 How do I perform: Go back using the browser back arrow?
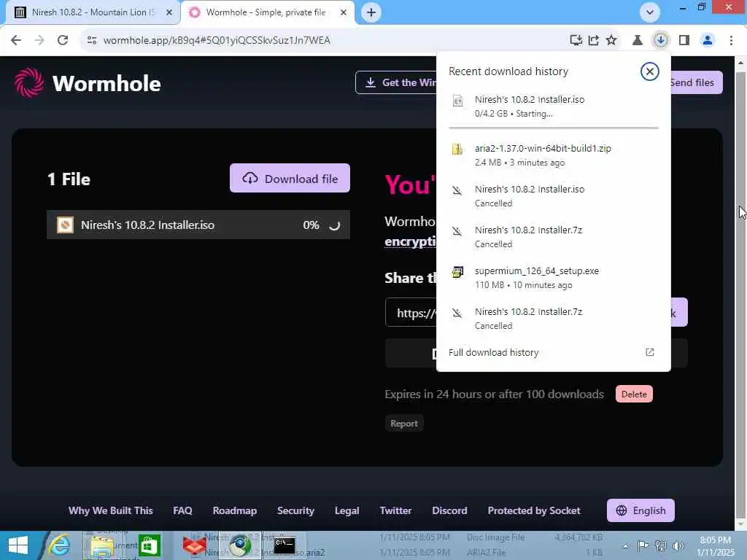[x=16, y=40]
